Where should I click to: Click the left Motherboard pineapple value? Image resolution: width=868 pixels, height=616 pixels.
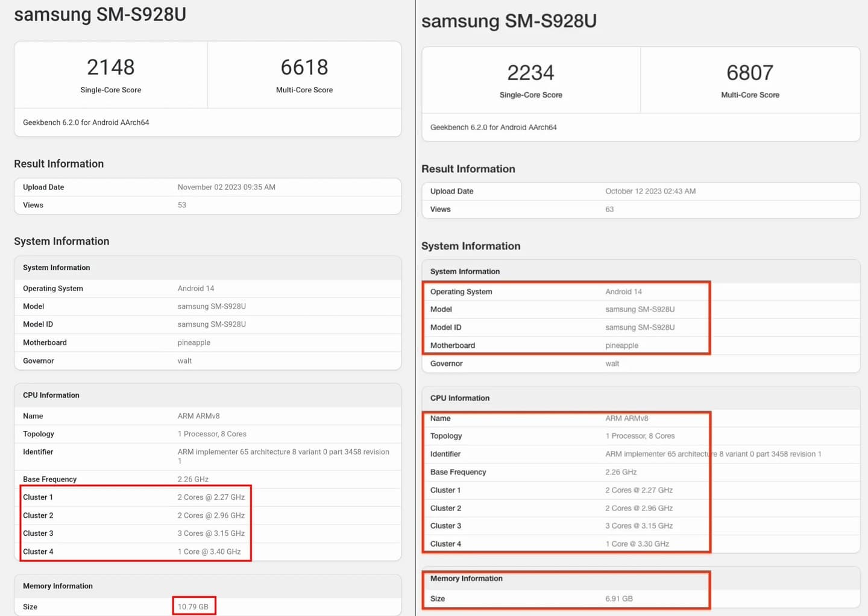194,342
